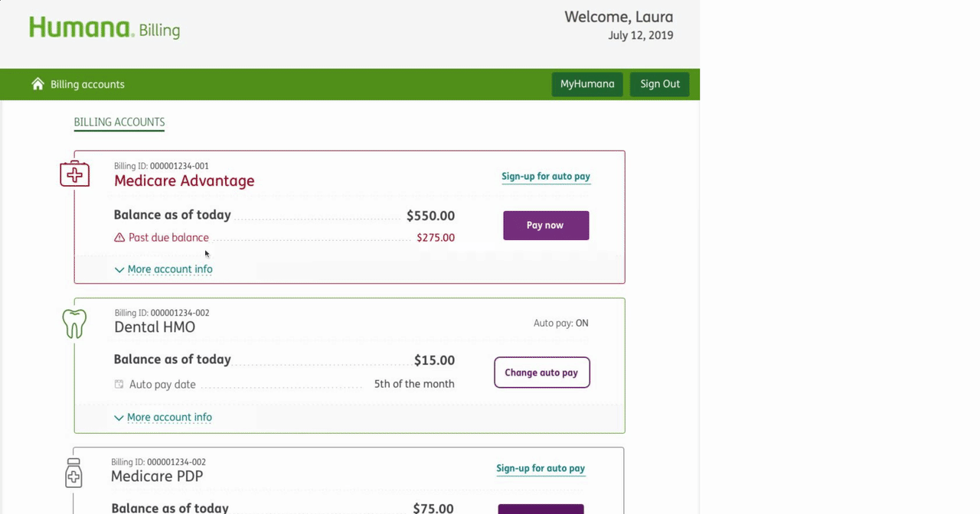This screenshot has width=980, height=514.
Task: Click the Past due balance label
Action: pos(168,238)
